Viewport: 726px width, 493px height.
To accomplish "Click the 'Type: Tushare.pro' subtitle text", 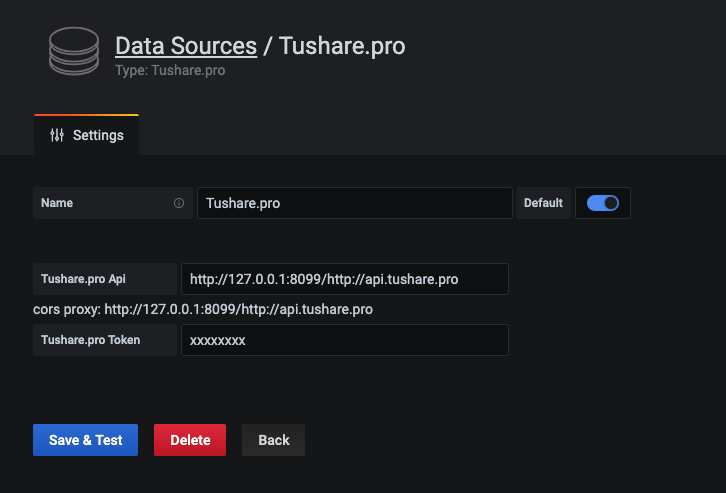I will (170, 70).
